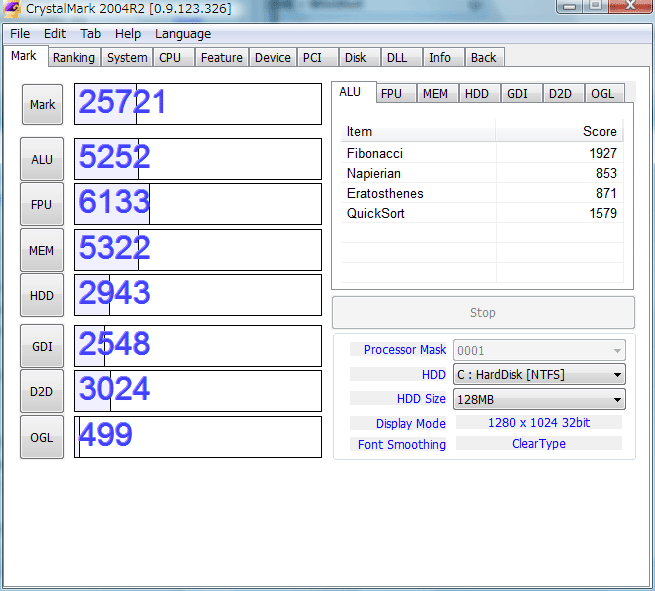Select the Fibonacci row
The image size is (655, 591).
point(482,153)
